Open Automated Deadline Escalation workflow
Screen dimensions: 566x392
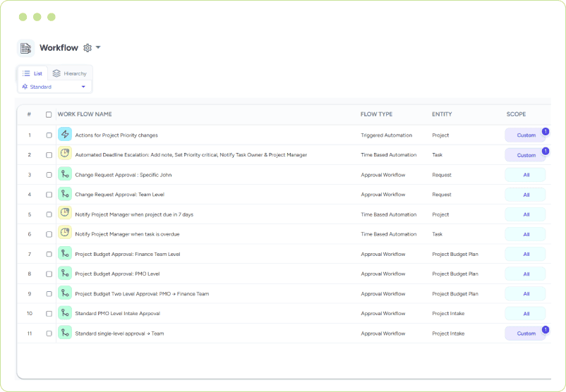pyautogui.click(x=191, y=155)
